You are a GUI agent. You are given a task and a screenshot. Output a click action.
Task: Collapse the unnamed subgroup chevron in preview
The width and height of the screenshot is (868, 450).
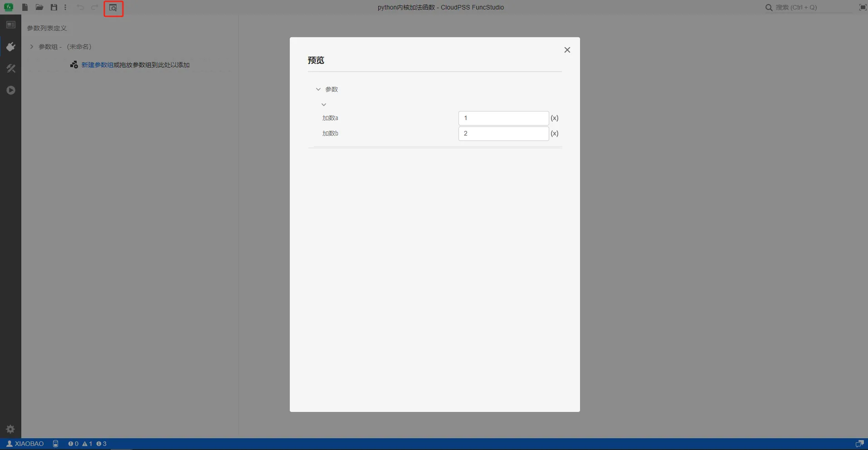pyautogui.click(x=324, y=105)
